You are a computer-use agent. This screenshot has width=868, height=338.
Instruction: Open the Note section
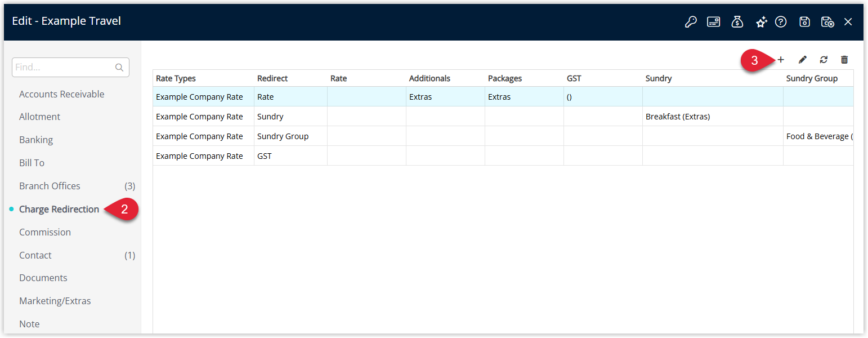point(29,324)
